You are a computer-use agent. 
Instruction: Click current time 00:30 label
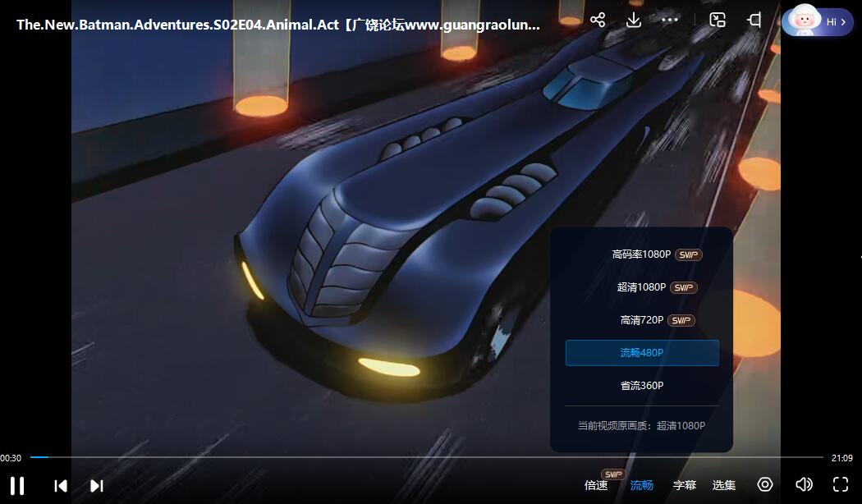11,458
